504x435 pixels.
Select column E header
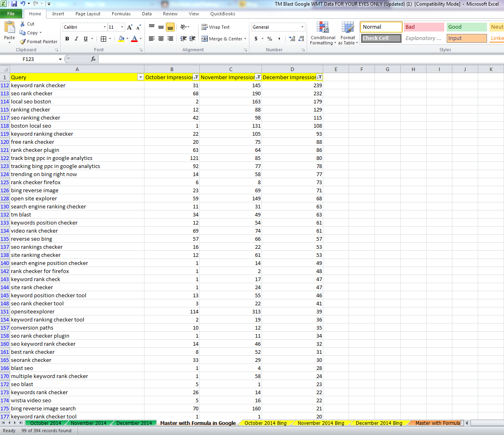tap(336, 69)
